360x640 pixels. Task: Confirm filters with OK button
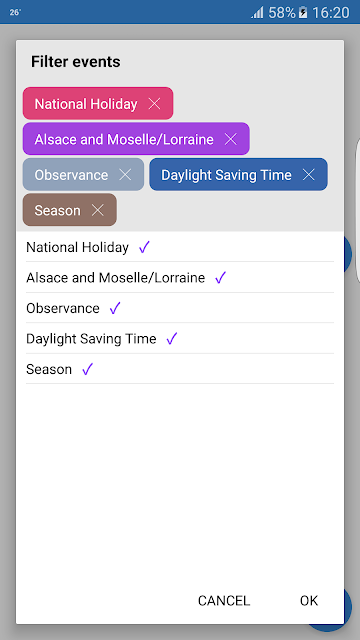tap(309, 600)
